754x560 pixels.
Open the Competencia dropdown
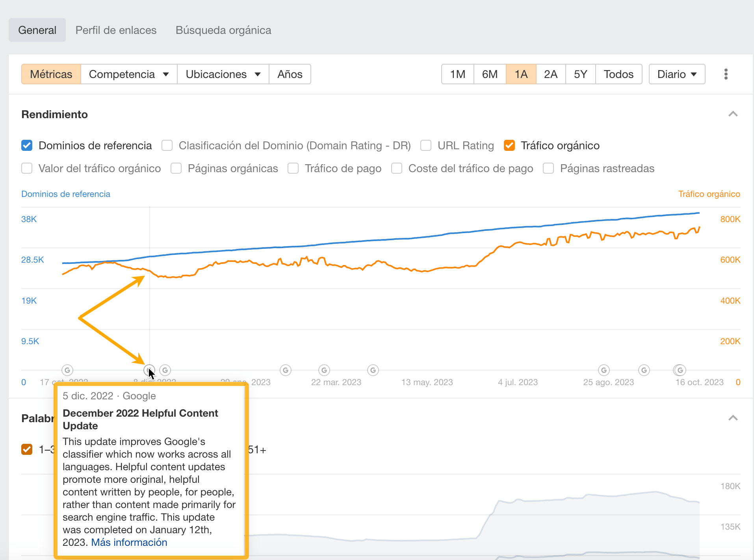coord(129,74)
